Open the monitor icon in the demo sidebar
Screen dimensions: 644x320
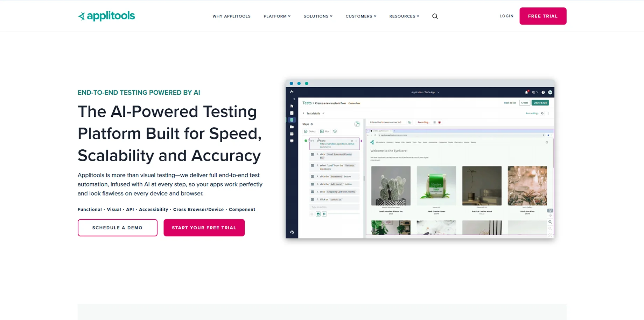(x=292, y=141)
